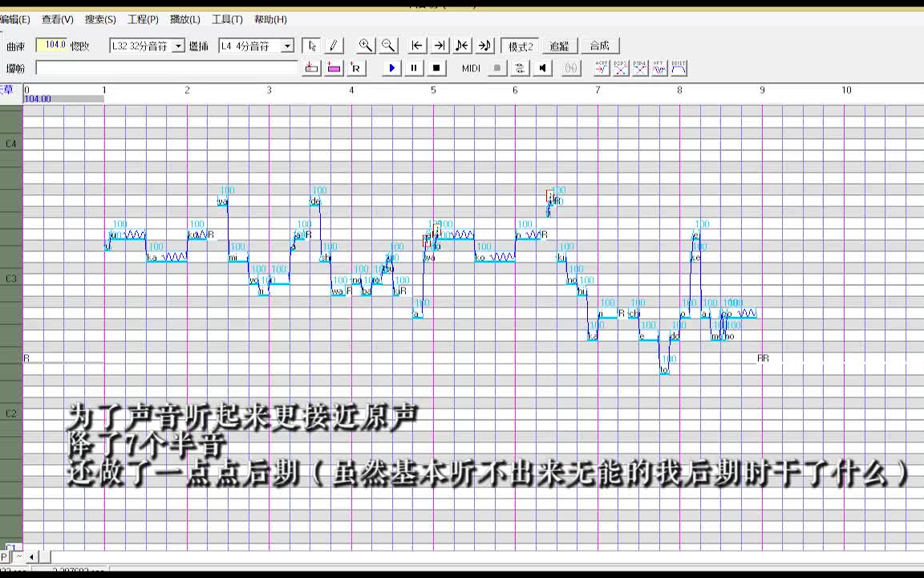Open the L32 32分音符 note-length dropdown
This screenshot has width=924, height=578.
(x=178, y=45)
